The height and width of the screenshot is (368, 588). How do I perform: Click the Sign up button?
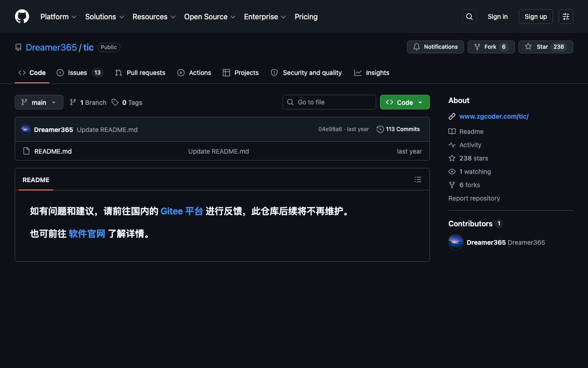click(536, 17)
